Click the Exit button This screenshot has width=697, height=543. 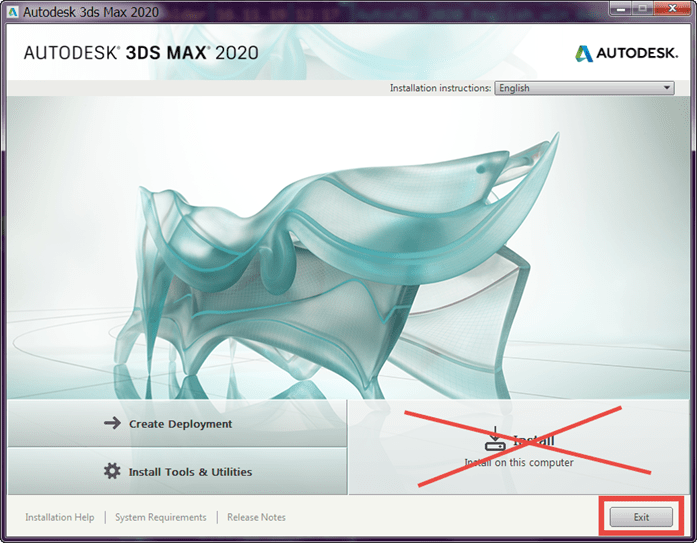pos(641,517)
